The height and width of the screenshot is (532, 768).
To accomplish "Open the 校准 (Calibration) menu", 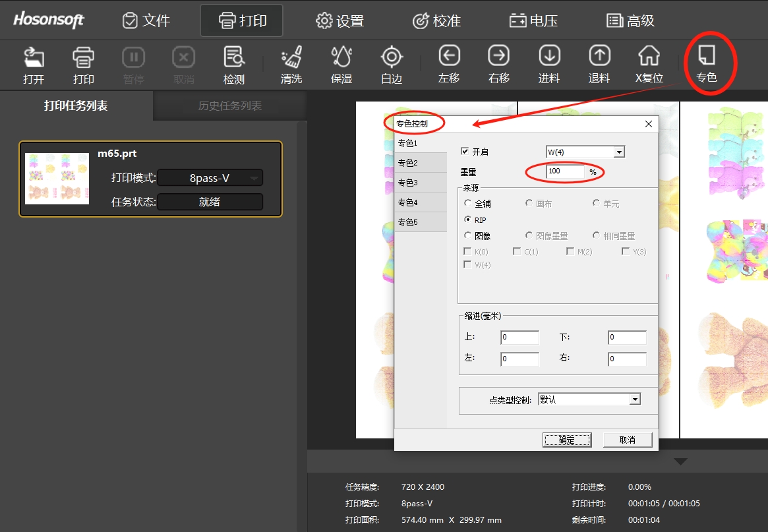I will (436, 20).
